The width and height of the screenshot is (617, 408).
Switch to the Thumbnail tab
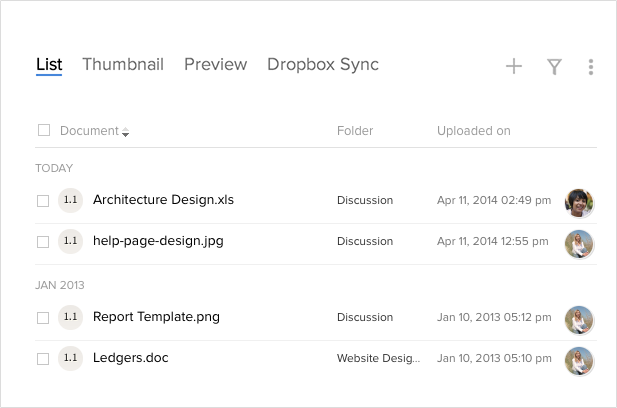(x=123, y=65)
